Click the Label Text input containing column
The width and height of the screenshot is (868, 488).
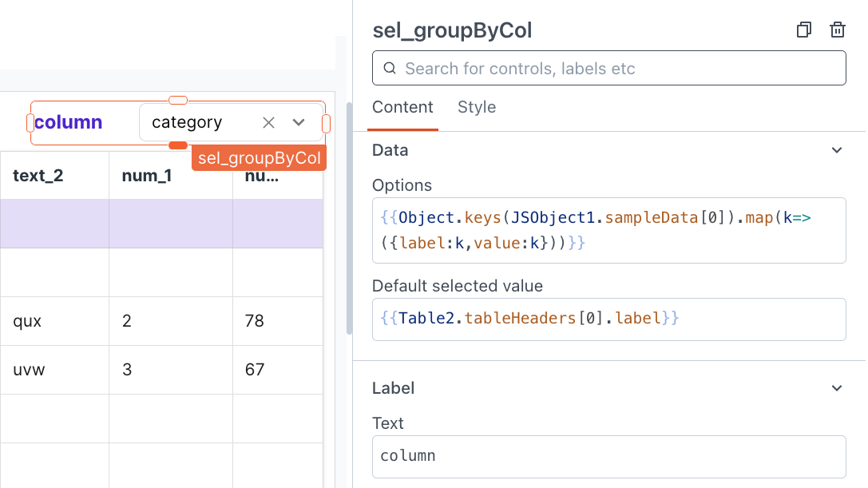[608, 456]
